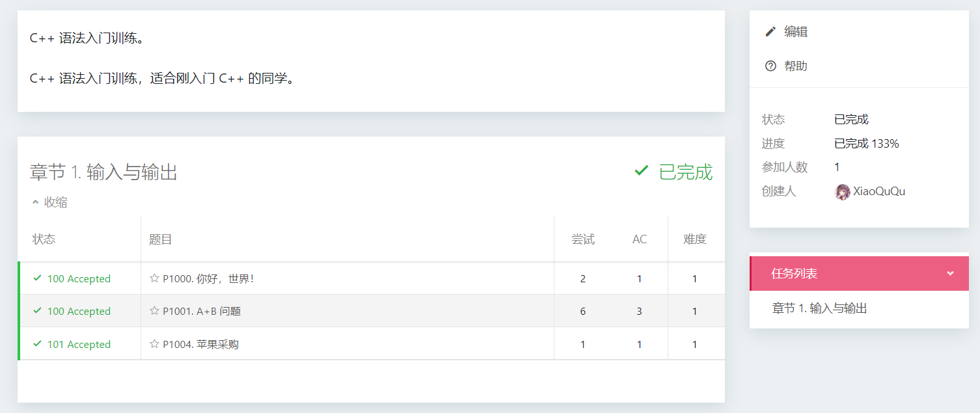Click the attempt count link for P1004
Image resolution: width=980 pixels, height=413 pixels.
pyautogui.click(x=582, y=343)
